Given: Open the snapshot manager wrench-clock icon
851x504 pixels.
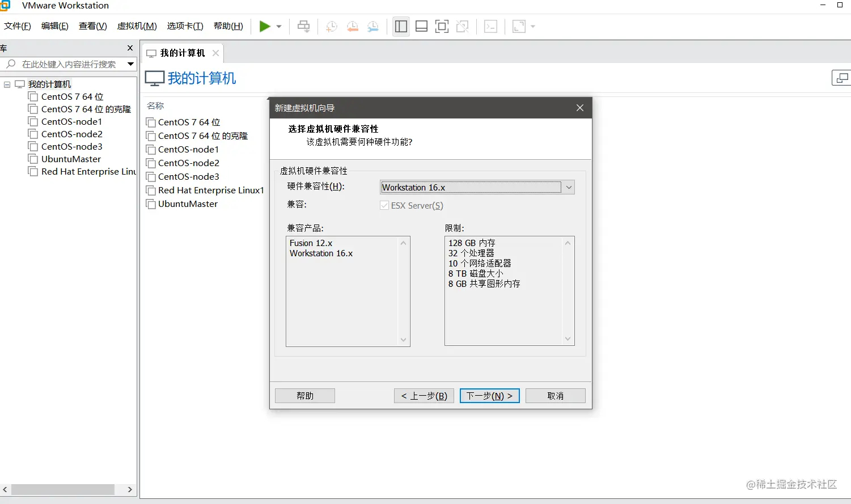Looking at the screenshot, I should (372, 26).
